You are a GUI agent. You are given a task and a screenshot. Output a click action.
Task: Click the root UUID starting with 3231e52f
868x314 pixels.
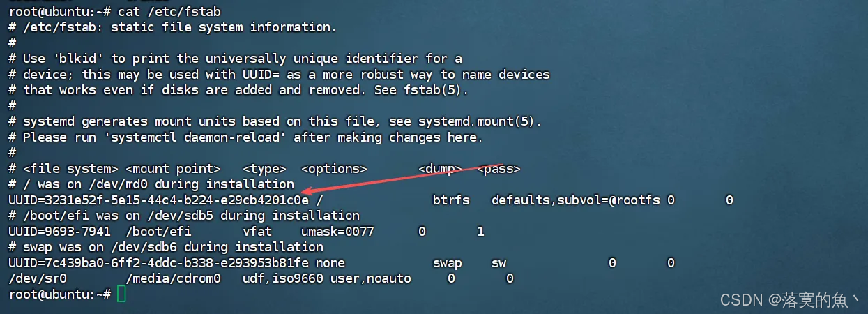[159, 200]
